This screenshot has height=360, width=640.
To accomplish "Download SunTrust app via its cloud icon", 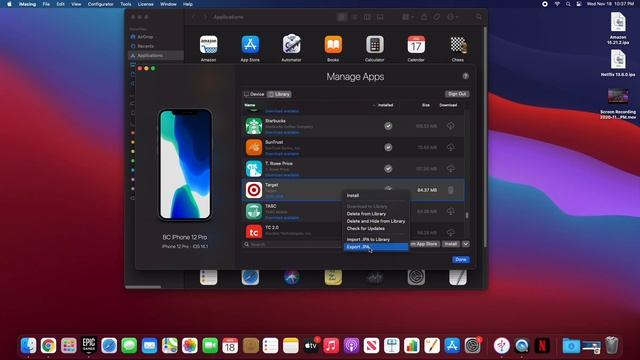I will (x=450, y=147).
